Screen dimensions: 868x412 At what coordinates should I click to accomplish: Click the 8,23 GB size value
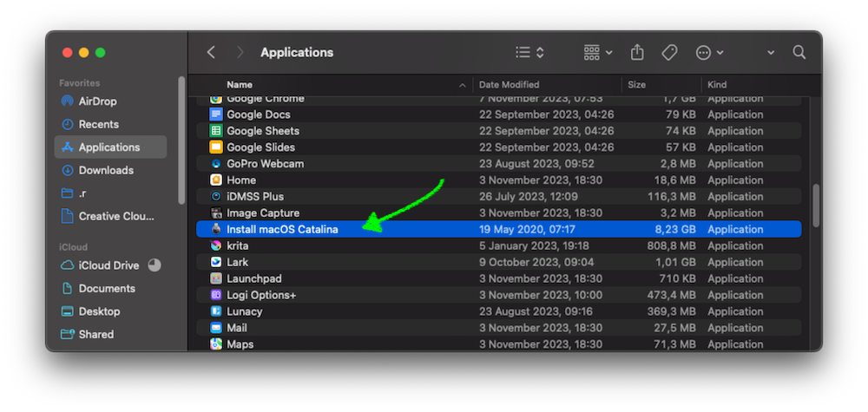(x=674, y=230)
